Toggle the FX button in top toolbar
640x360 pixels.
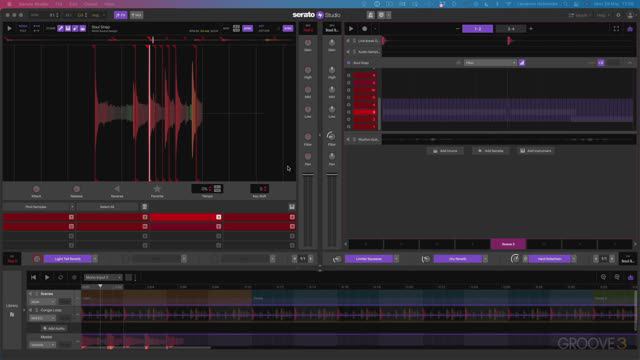(120, 15)
